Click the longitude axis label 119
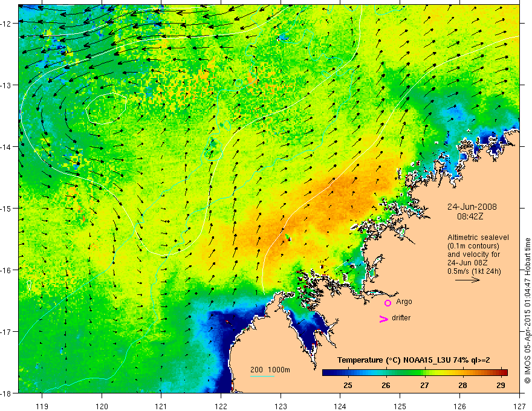 tap(42, 406)
